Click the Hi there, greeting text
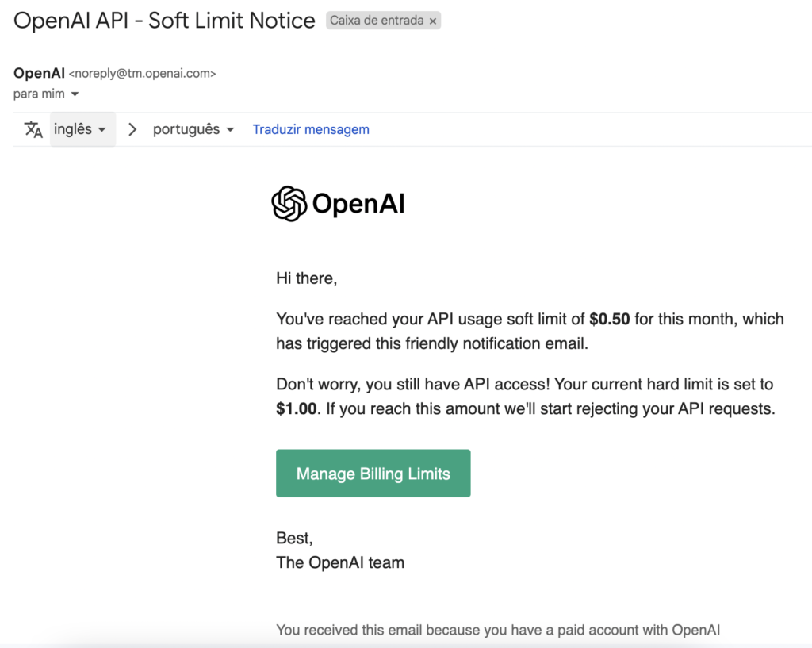 tap(307, 278)
